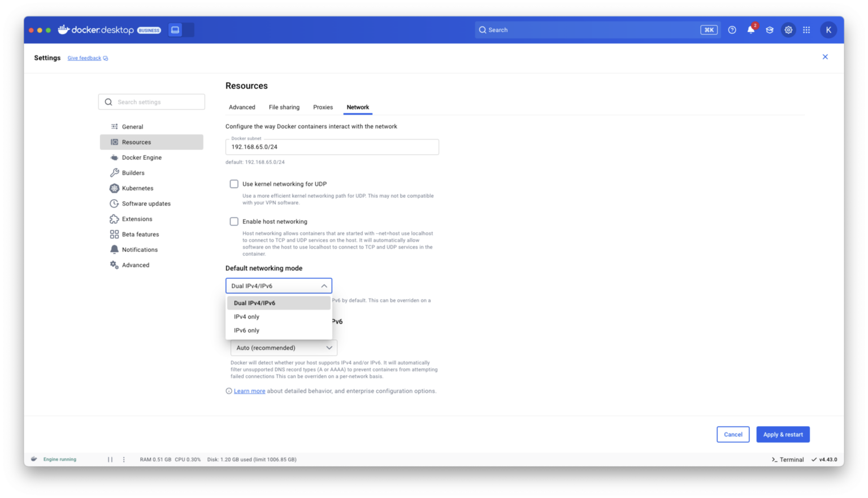Open the learning center graduation cap icon
This screenshot has height=498, width=868.
pos(769,30)
